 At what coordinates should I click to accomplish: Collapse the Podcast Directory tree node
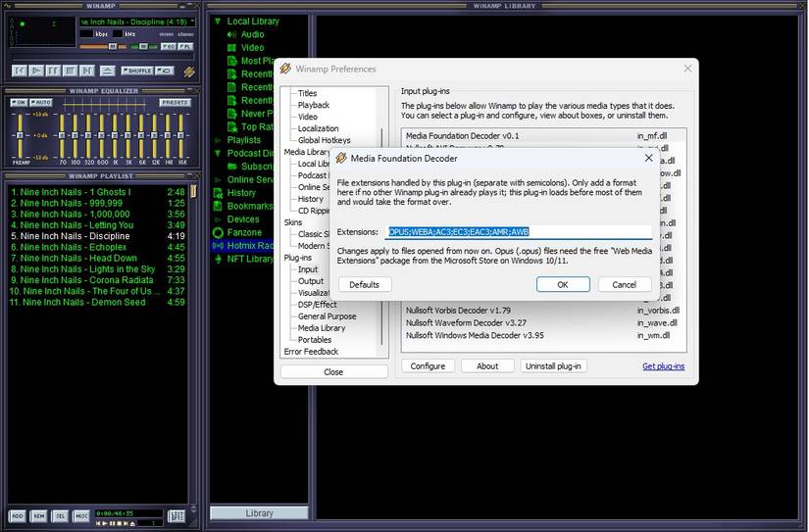tap(218, 153)
